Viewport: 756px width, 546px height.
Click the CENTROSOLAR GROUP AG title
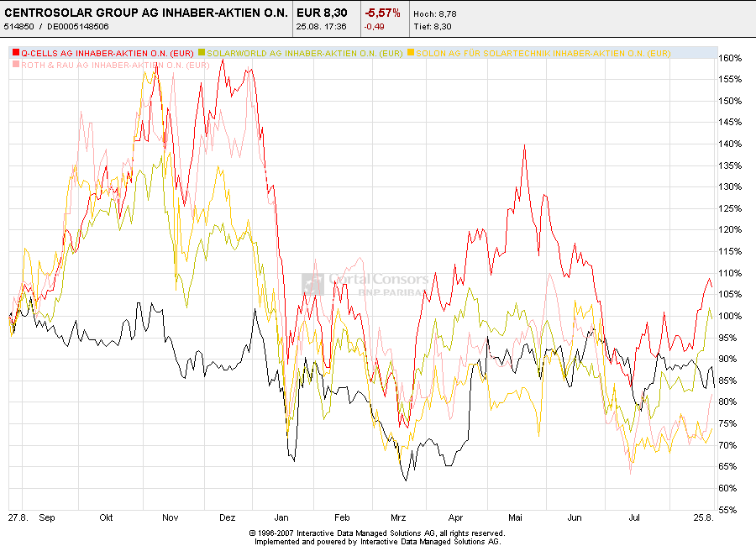point(146,13)
